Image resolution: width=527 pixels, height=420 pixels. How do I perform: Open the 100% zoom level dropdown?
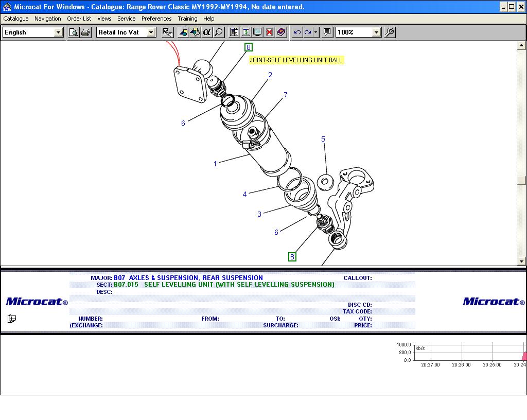[376, 32]
